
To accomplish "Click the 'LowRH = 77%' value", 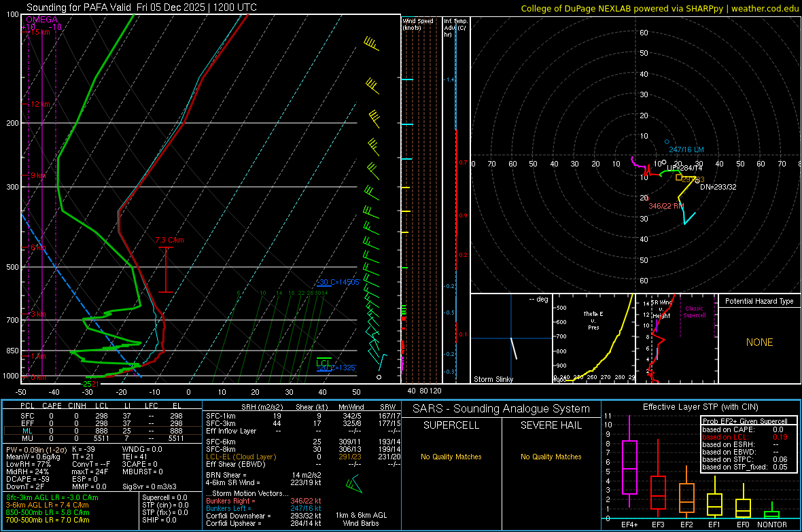I will (28, 464).
